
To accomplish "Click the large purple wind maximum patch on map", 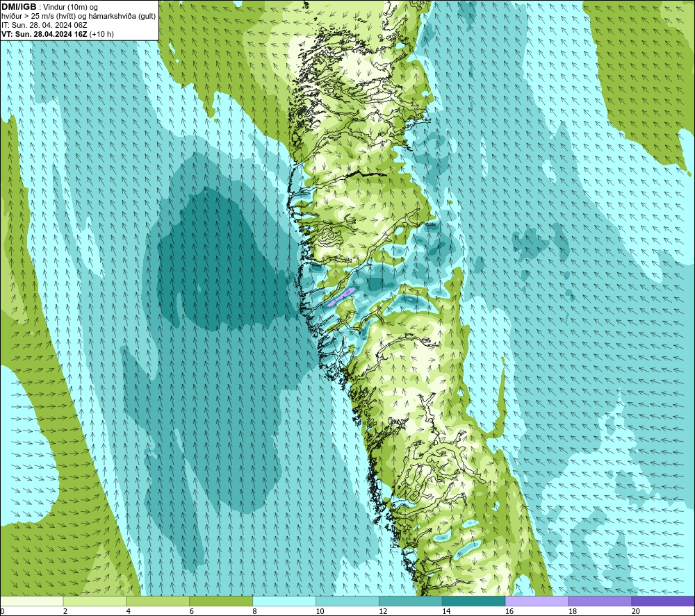I will [341, 297].
